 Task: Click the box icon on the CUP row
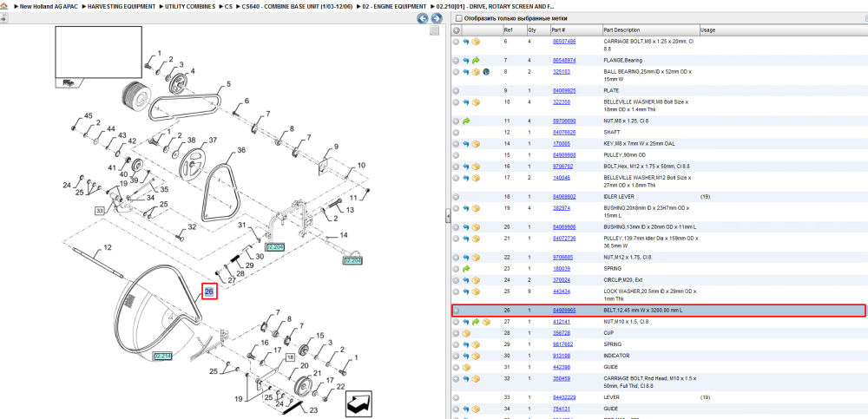[x=466, y=333]
